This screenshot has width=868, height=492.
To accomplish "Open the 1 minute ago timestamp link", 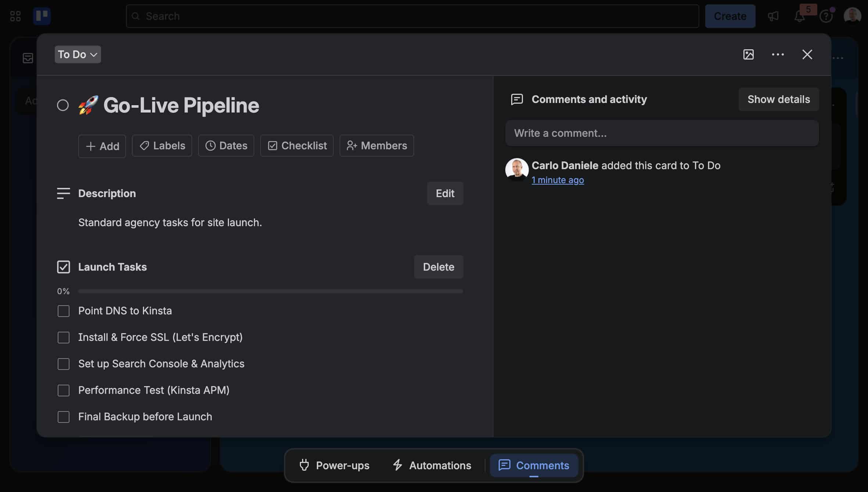I will tap(557, 180).
